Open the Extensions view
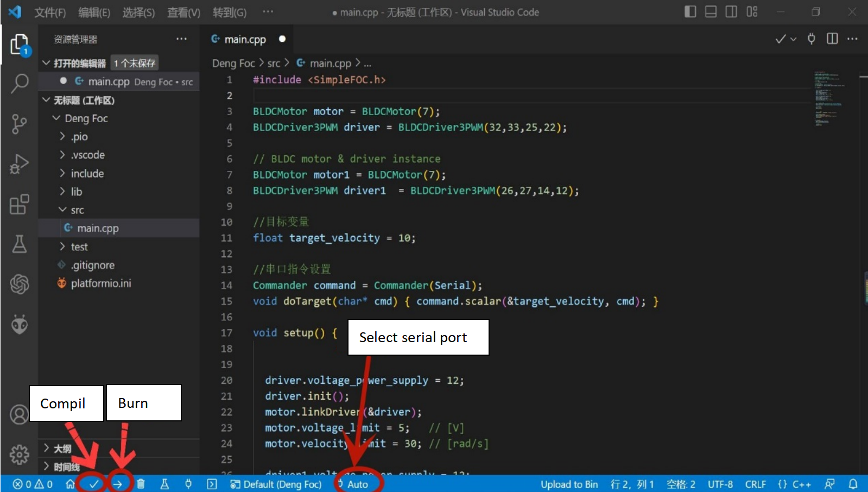 [20, 204]
